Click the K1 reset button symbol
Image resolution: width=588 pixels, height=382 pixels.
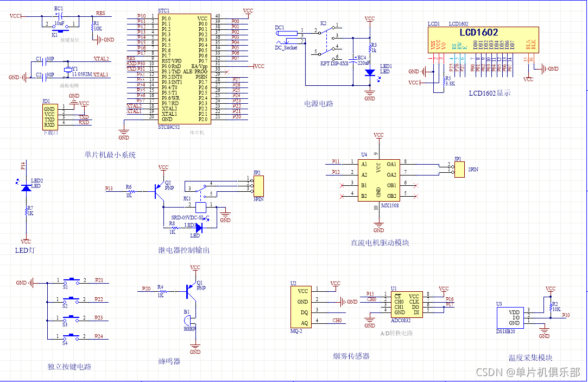pyautogui.click(x=60, y=28)
